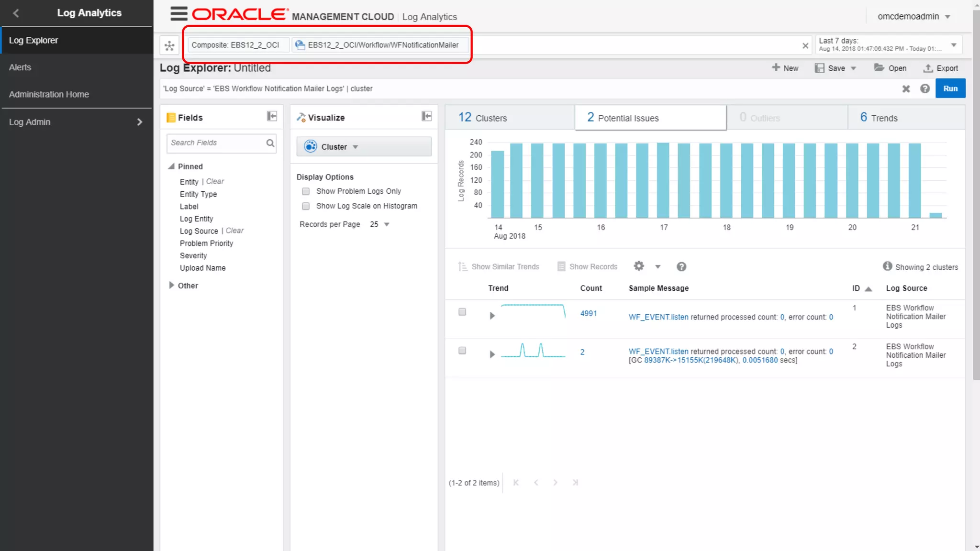This screenshot has height=551, width=980.
Task: Expand the Other fields group
Action: click(x=171, y=285)
